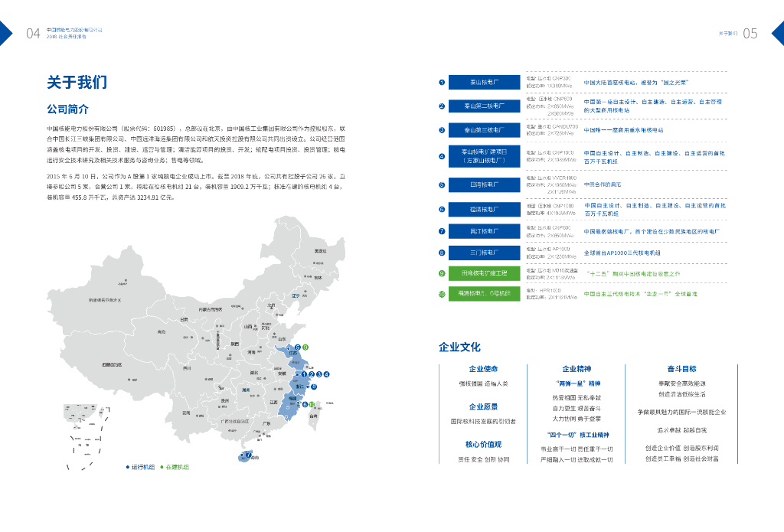Open the 秦山第三核电厂 blue box
The height and width of the screenshot is (532, 784).
(x=484, y=130)
